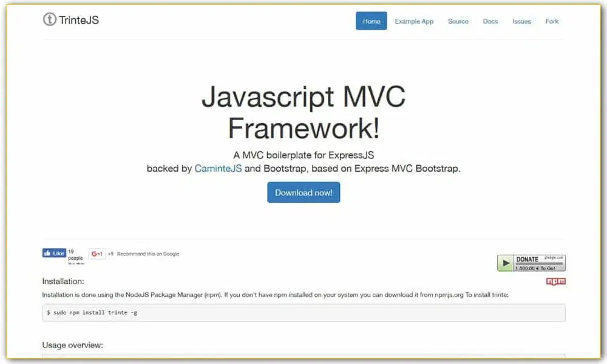Follow the CaminteJS hyperlink

[x=218, y=168]
